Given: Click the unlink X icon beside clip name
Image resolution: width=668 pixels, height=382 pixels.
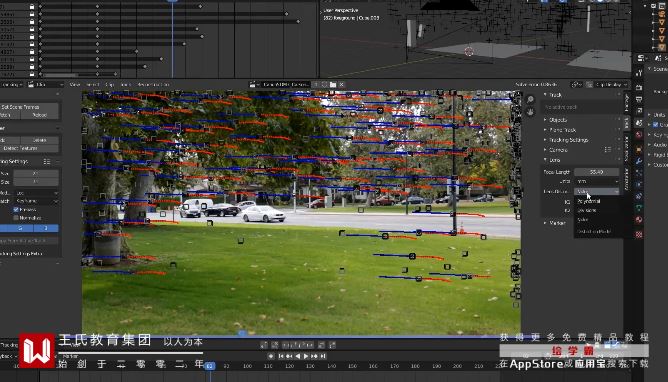Looking at the screenshot, I should coord(342,84).
